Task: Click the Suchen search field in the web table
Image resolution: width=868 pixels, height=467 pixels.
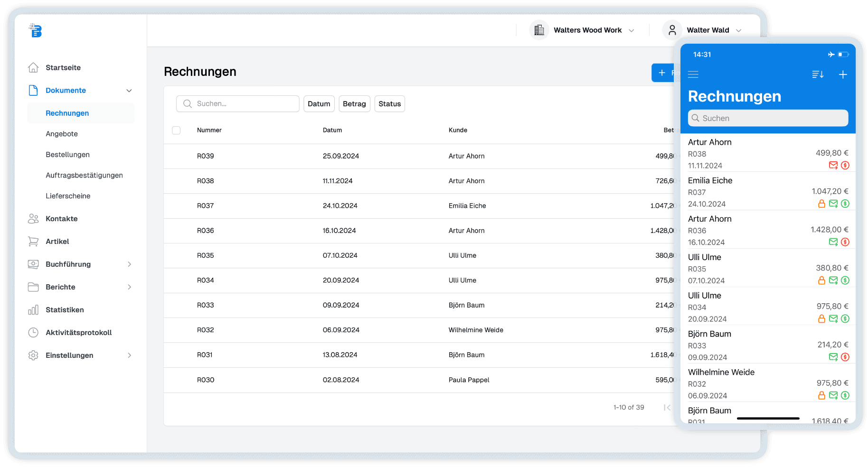Action: (x=237, y=103)
